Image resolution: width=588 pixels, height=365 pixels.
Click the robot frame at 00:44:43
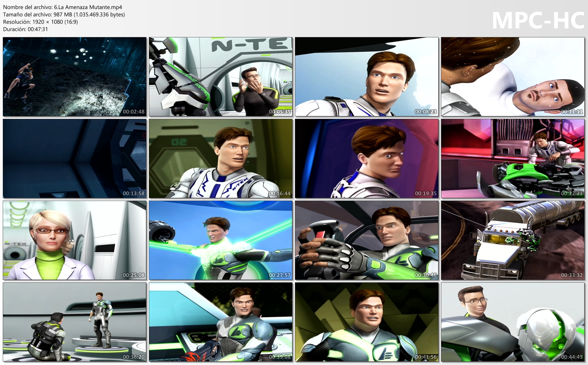513,322
